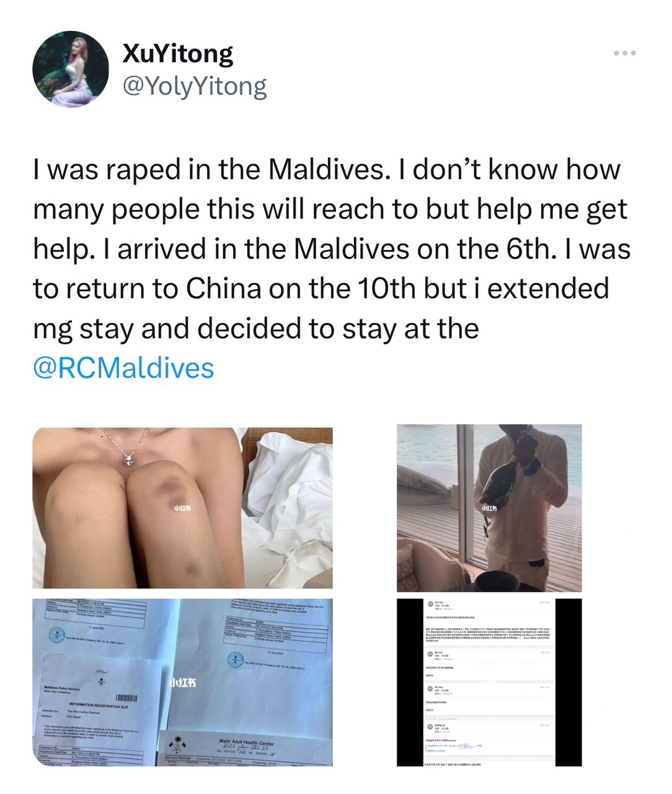
Task: Open the @YolyYitong handle link
Action: click(195, 86)
